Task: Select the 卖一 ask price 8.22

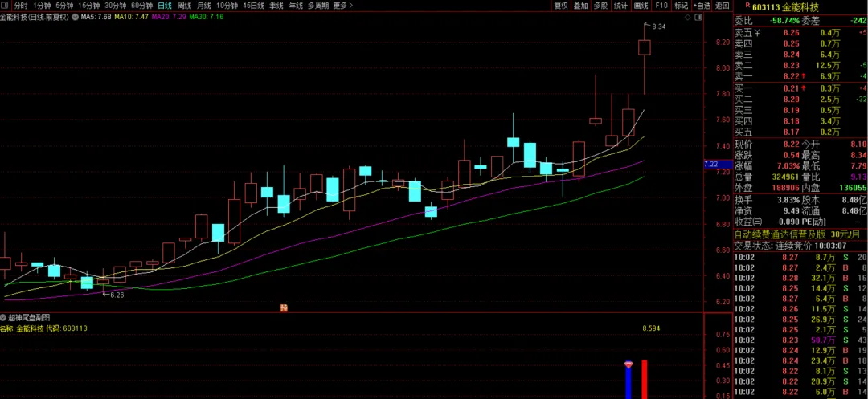Action: pyautogui.click(x=792, y=76)
